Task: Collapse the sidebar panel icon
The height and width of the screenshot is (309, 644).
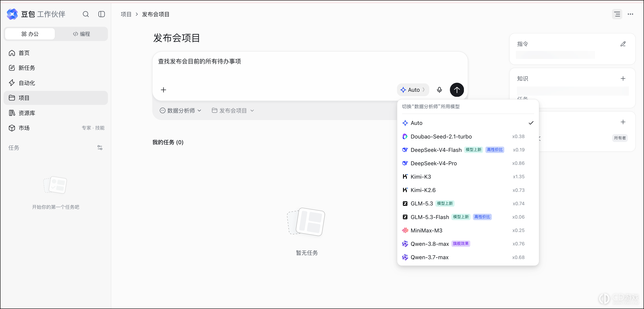Action: 102,14
